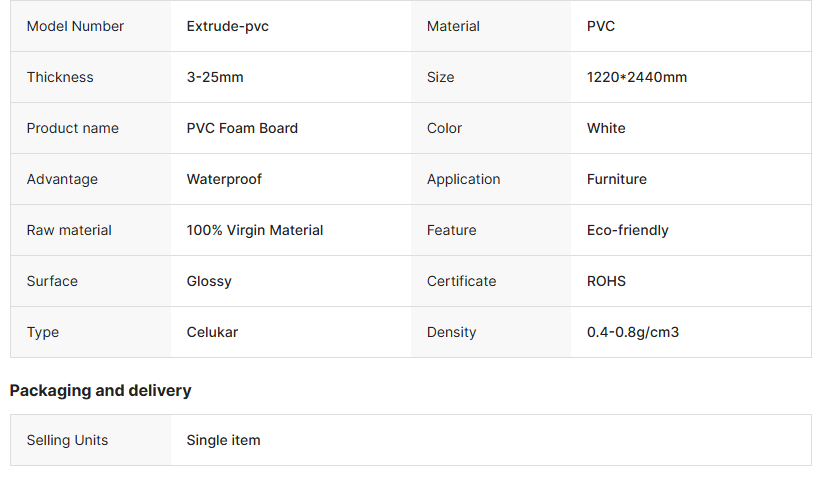Click the Packaging and delivery heading

101,391
